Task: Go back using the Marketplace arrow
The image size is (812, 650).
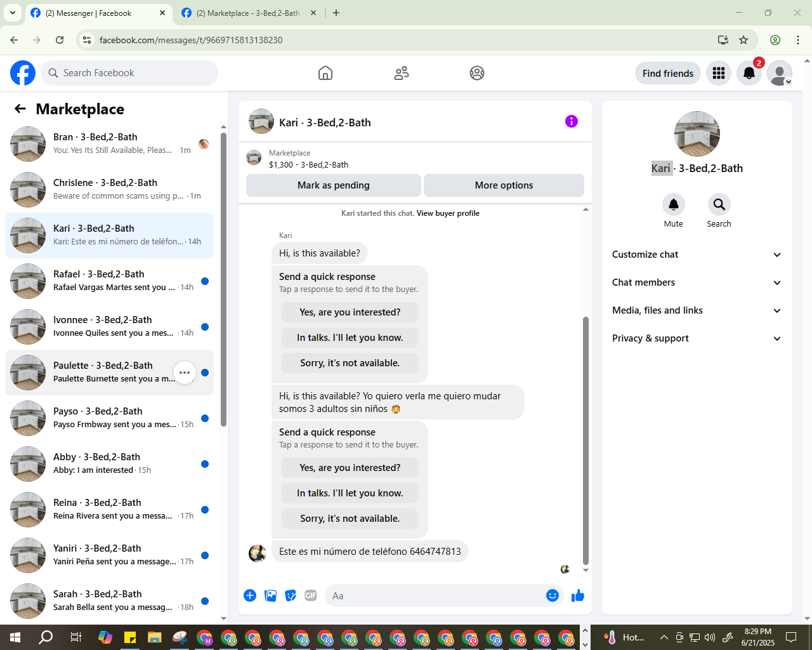Action: [x=20, y=109]
